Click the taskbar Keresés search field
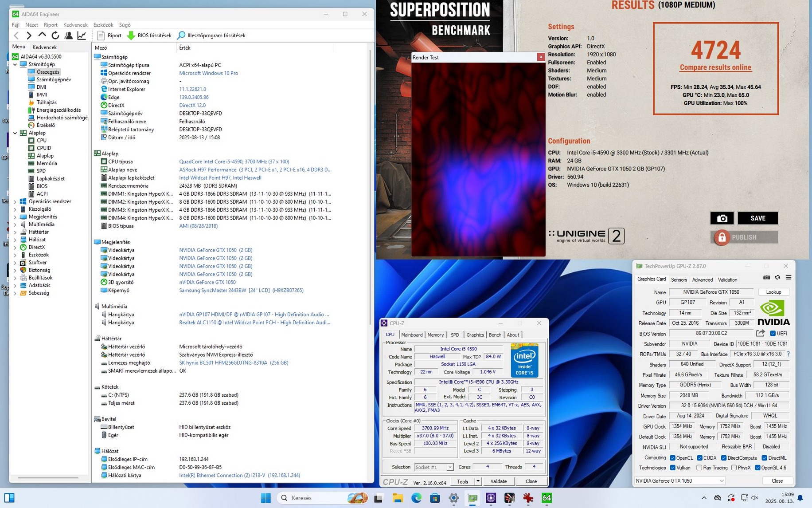The height and width of the screenshot is (508, 812). click(323, 498)
